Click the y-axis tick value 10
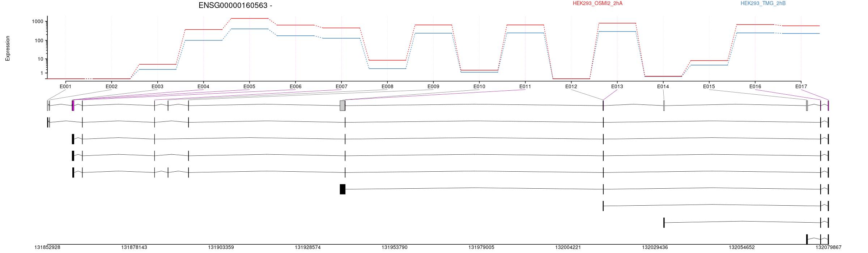The height and width of the screenshot is (253, 868). [x=41, y=59]
